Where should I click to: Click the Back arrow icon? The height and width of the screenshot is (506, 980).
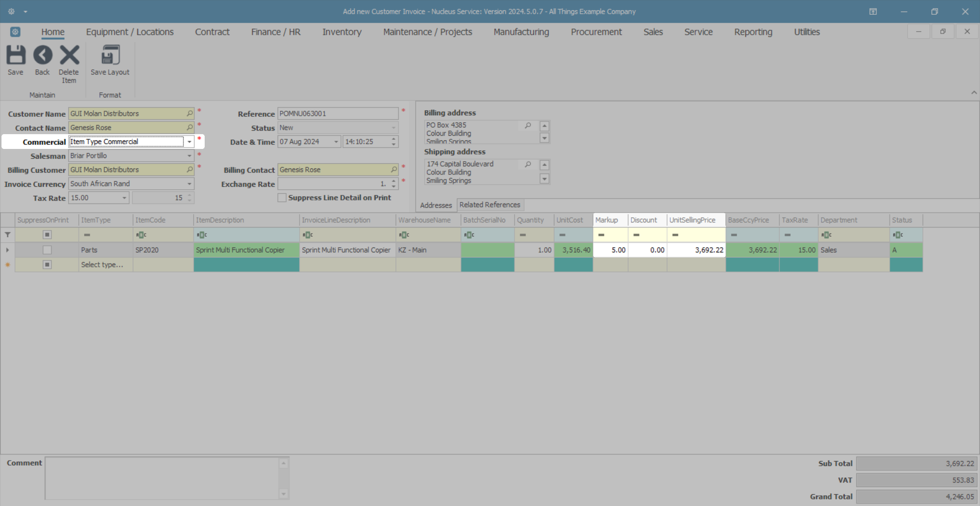click(x=42, y=55)
